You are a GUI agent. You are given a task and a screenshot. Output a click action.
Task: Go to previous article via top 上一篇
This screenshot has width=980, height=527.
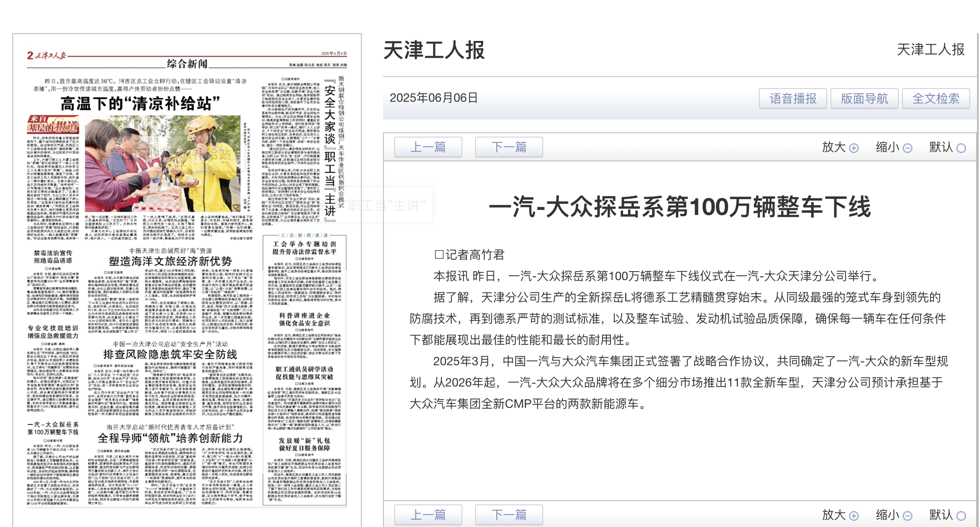(x=428, y=147)
